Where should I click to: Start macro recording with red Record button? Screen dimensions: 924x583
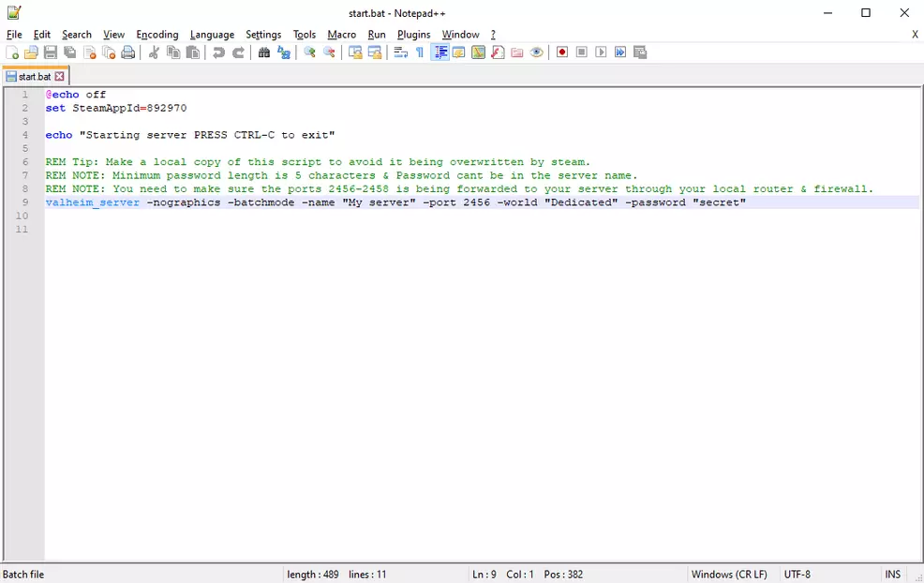coord(562,52)
